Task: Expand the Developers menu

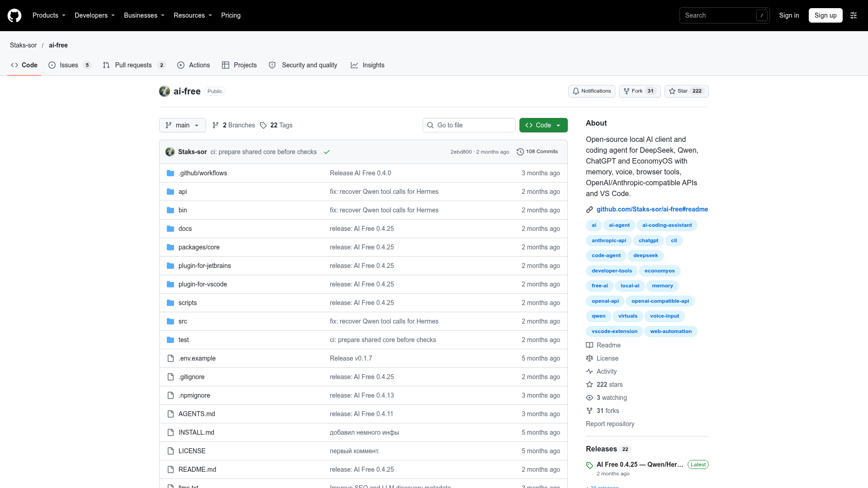Action: [94, 15]
